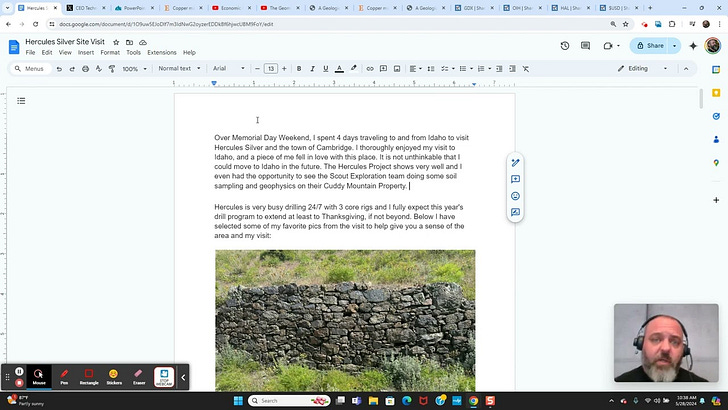This screenshot has width=728, height=410.
Task: Click the Stop Webcam button
Action: click(164, 377)
